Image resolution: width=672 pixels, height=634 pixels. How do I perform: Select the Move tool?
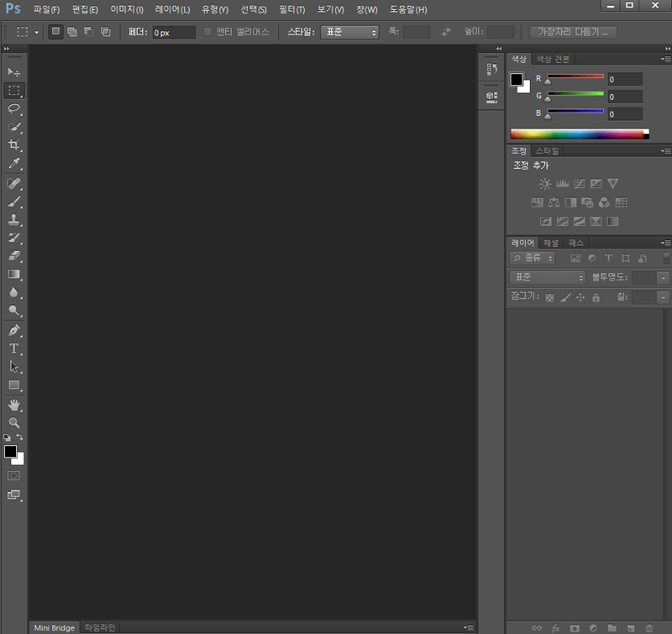coord(13,72)
